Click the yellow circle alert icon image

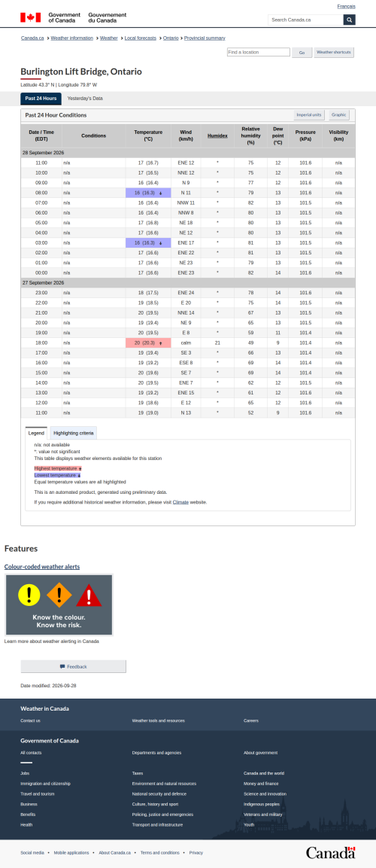pyautogui.click(x=29, y=595)
